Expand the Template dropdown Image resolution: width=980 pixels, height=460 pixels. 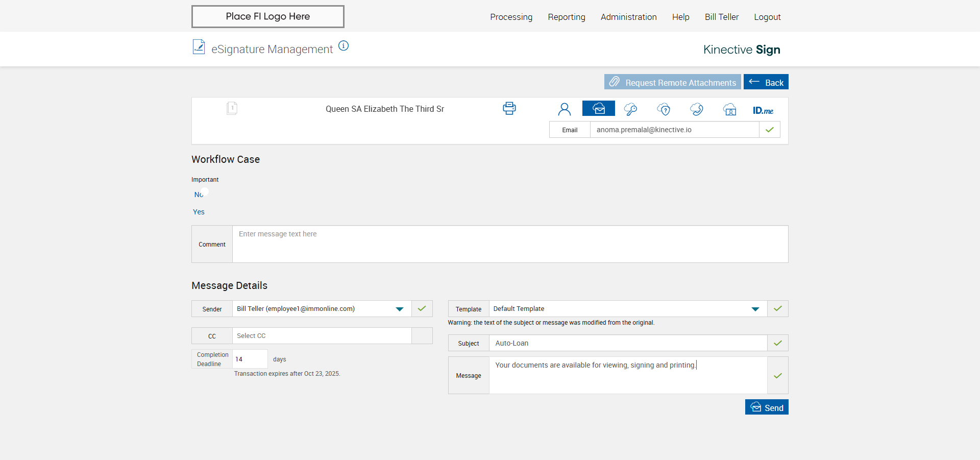pyautogui.click(x=755, y=309)
